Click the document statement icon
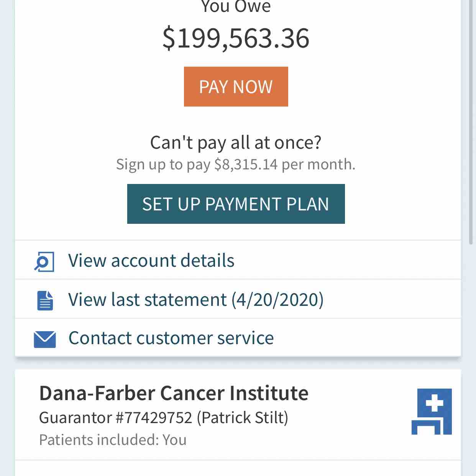Image resolution: width=476 pixels, height=476 pixels. click(x=45, y=300)
